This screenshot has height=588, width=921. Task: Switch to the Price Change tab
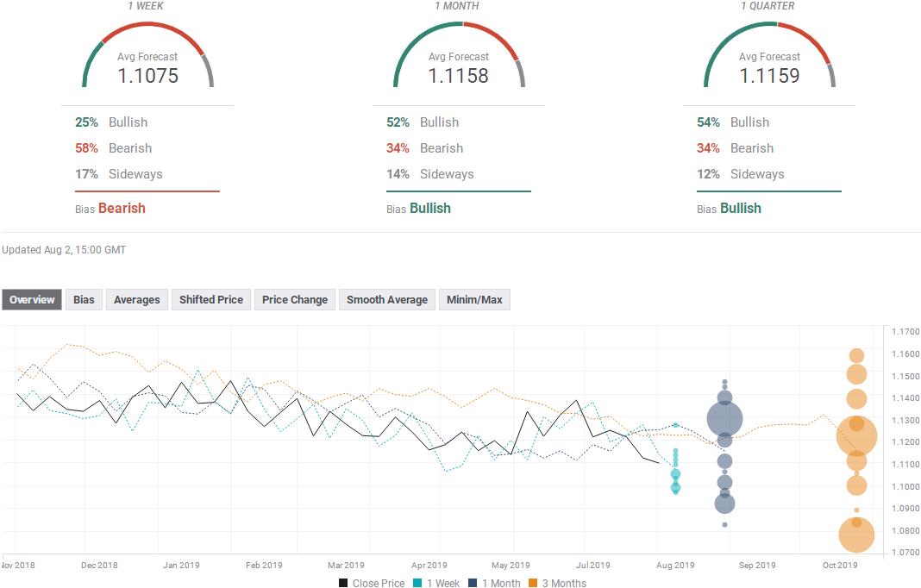(295, 300)
